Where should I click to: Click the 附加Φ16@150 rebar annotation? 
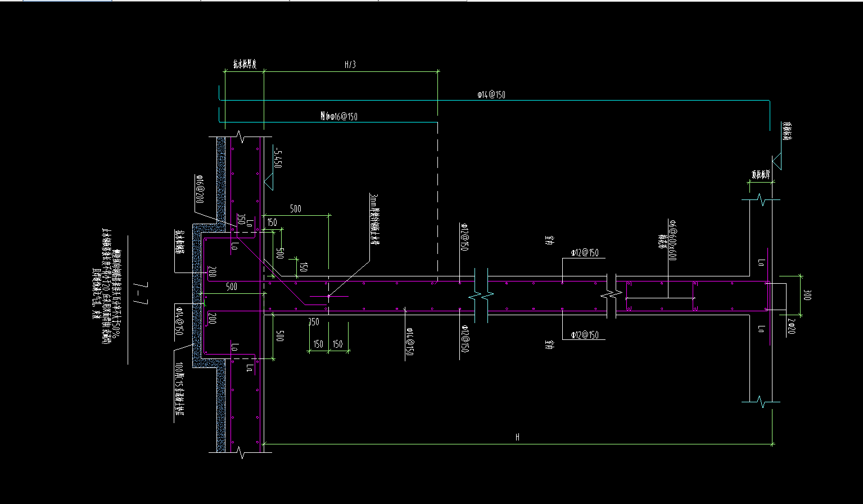tap(339, 117)
